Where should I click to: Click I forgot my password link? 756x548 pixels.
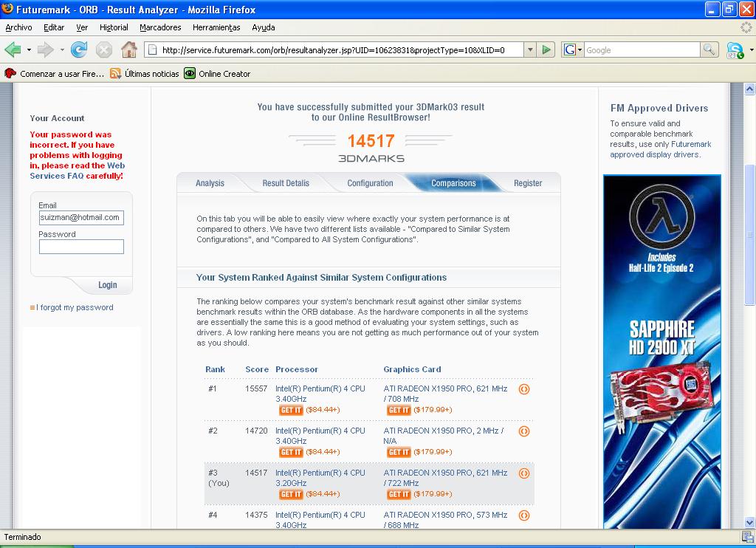(75, 307)
